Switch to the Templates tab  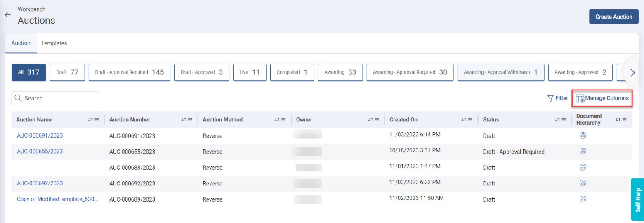[54, 43]
